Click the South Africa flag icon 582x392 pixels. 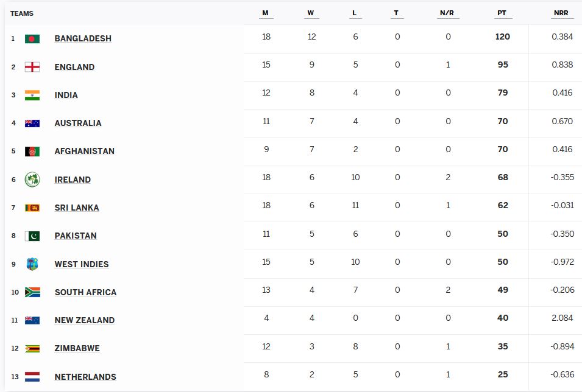click(x=32, y=292)
